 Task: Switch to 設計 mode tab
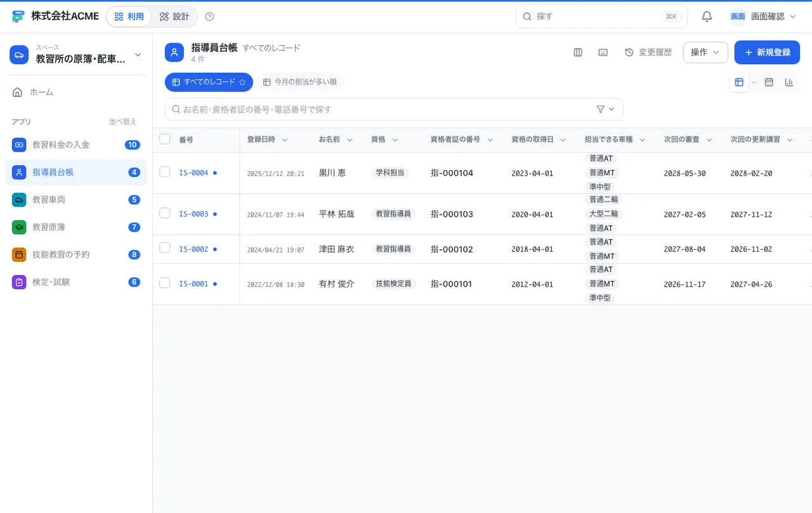pos(174,16)
